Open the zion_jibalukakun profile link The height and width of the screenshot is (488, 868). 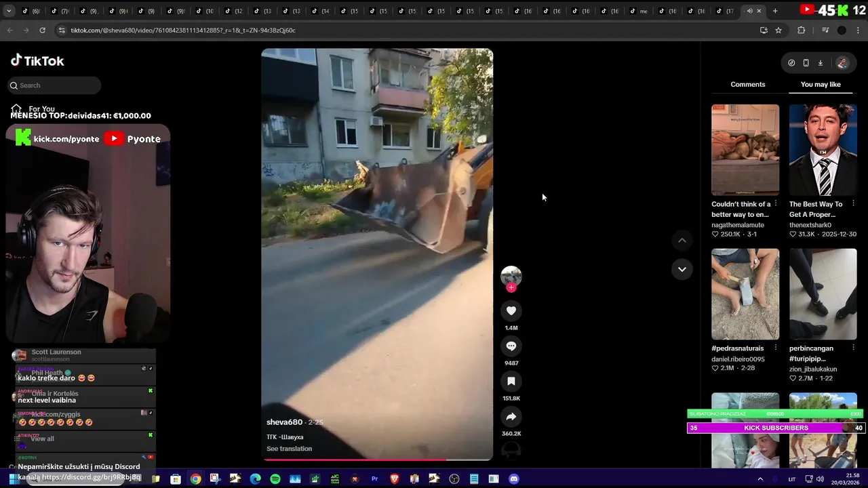coord(813,369)
